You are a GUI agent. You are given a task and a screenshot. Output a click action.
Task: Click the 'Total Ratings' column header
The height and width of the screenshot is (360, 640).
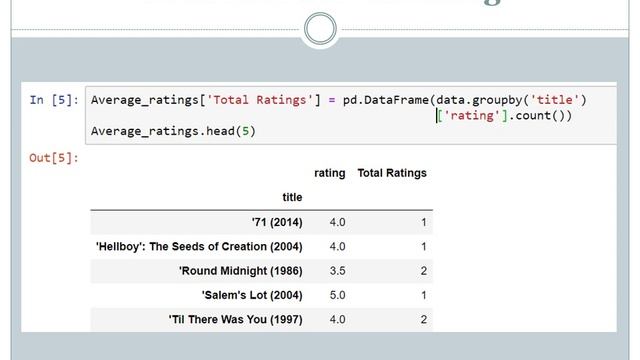pyautogui.click(x=392, y=173)
